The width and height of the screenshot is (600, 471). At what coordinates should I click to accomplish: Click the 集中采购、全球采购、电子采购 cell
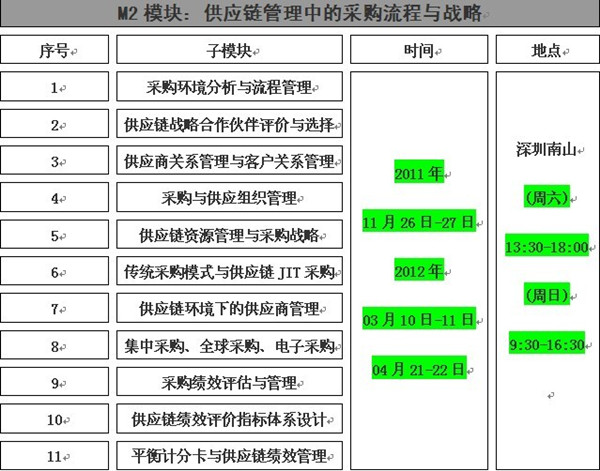[230, 346]
